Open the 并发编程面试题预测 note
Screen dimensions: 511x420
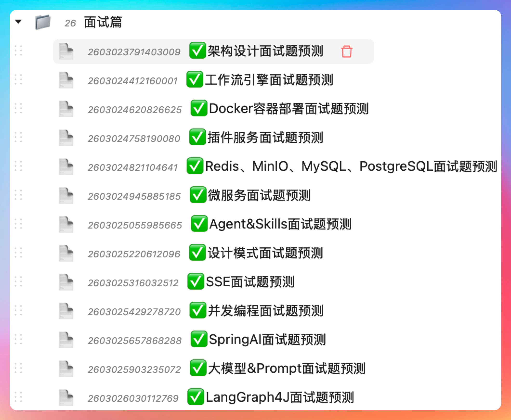tap(265, 311)
